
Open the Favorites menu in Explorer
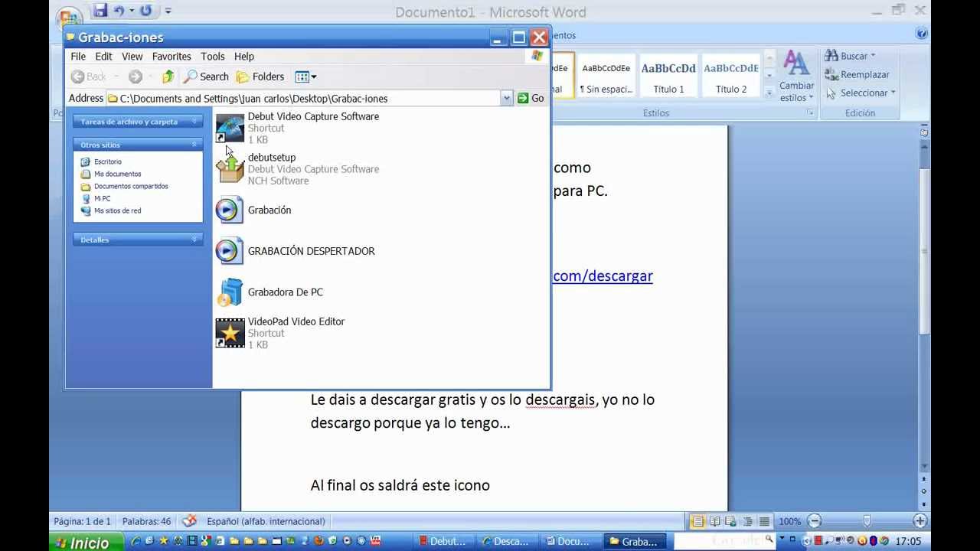coord(171,57)
